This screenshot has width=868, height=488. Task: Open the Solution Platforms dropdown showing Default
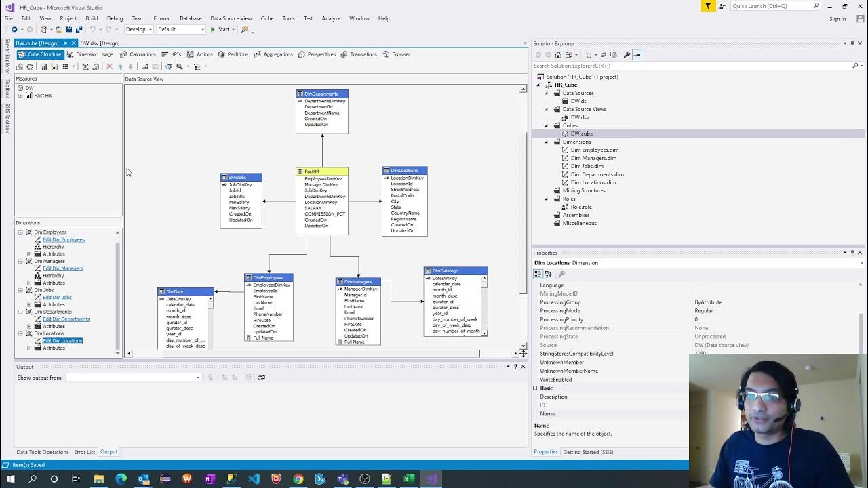click(181, 29)
